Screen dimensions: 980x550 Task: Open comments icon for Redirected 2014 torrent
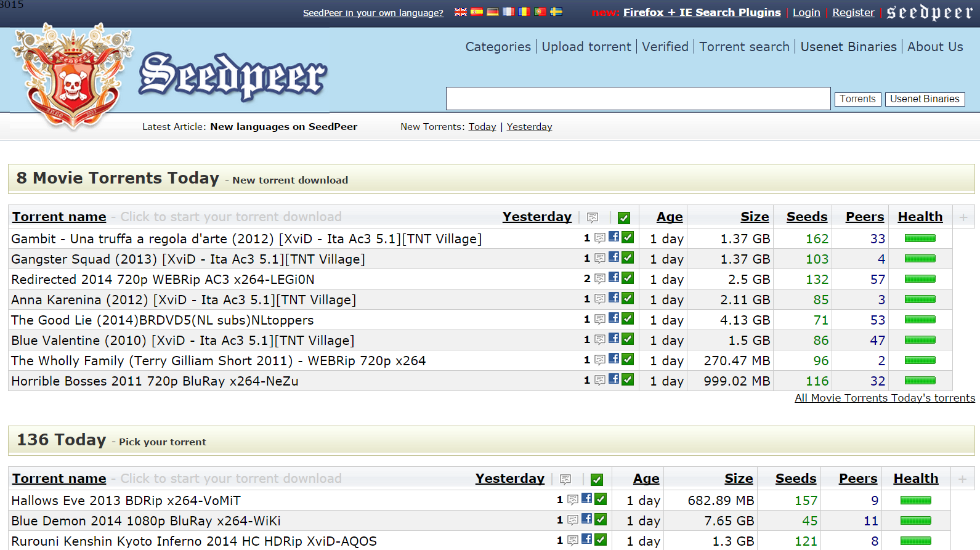599,279
